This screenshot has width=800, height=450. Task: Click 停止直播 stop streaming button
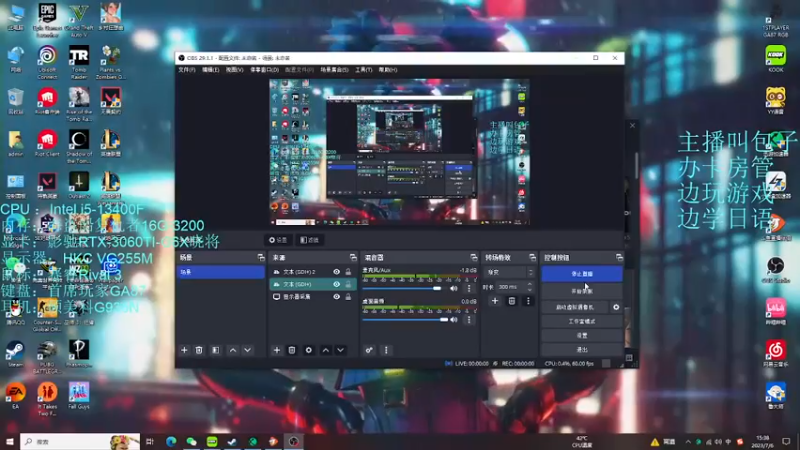pos(582,274)
